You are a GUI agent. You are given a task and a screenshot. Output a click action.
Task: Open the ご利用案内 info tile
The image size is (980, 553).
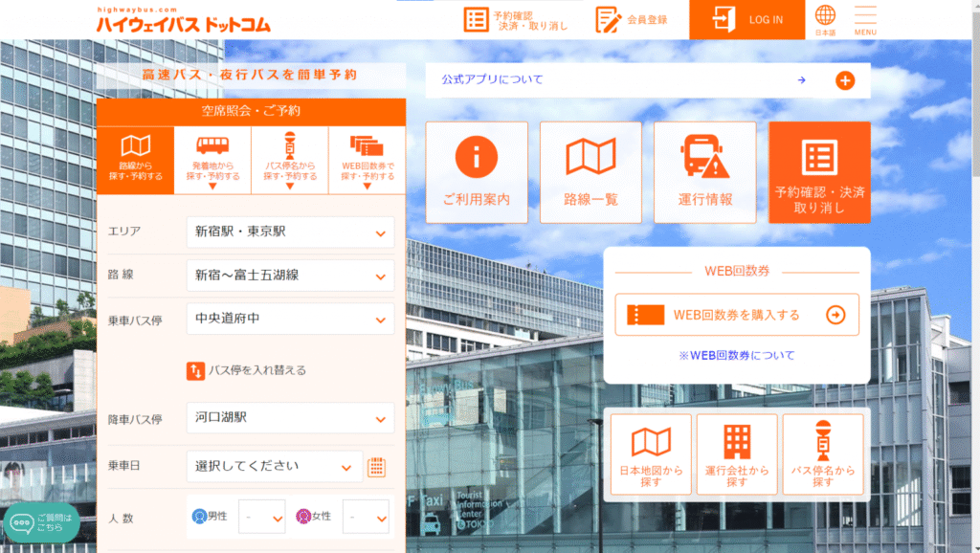(476, 172)
